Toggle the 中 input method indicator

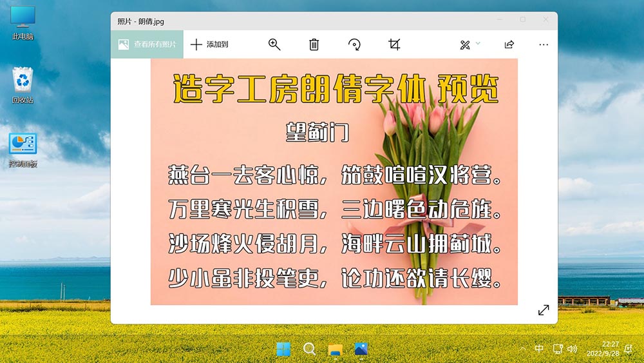pos(539,349)
